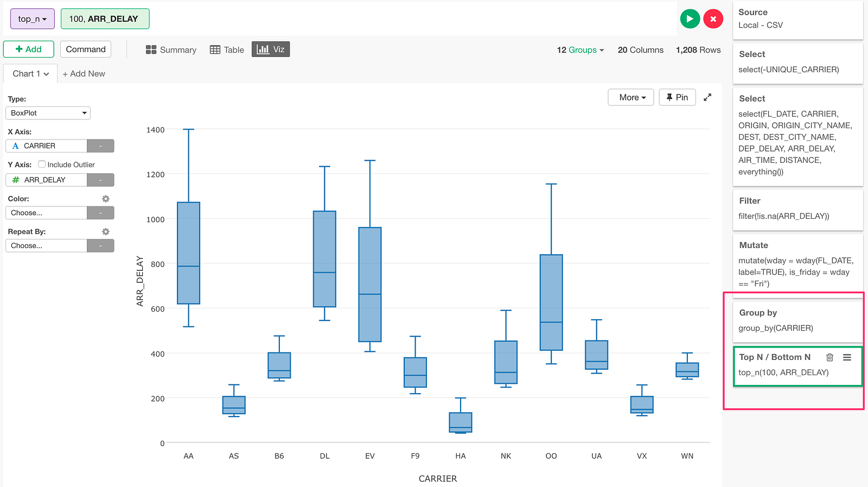Click the 1,208 Rows label
Screen dimensions: 868x487
[698, 50]
